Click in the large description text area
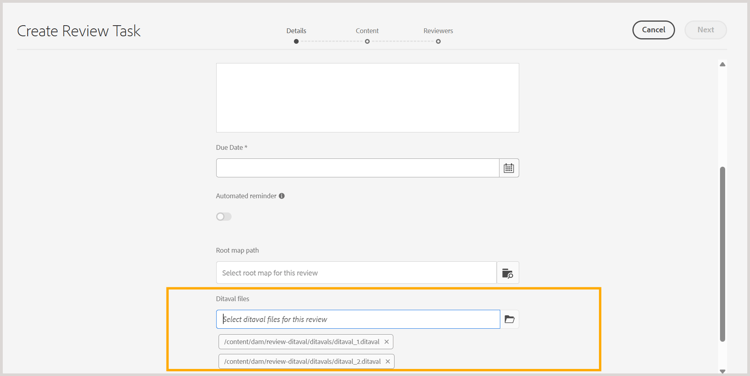Viewport: 750px width, 376px height. [367, 98]
